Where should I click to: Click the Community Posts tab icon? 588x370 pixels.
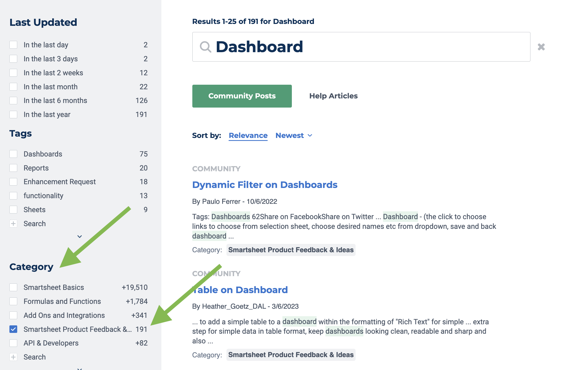242,96
